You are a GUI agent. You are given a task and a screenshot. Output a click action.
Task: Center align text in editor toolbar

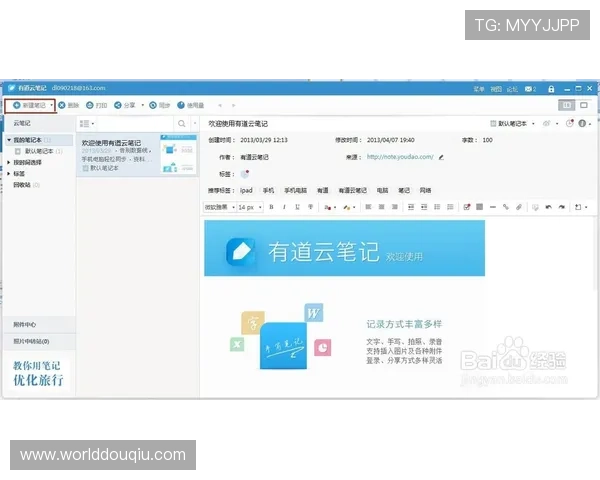point(381,207)
